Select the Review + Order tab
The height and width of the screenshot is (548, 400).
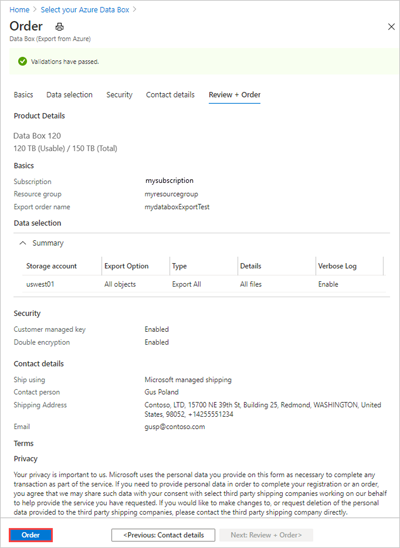[x=234, y=95]
